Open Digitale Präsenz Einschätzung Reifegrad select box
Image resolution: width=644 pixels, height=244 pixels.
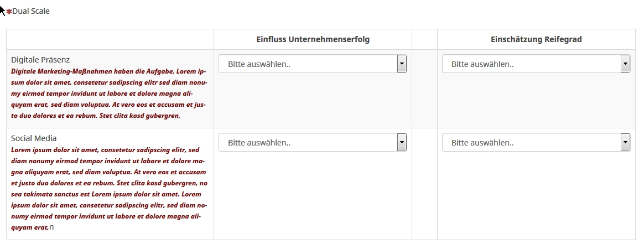point(536,64)
